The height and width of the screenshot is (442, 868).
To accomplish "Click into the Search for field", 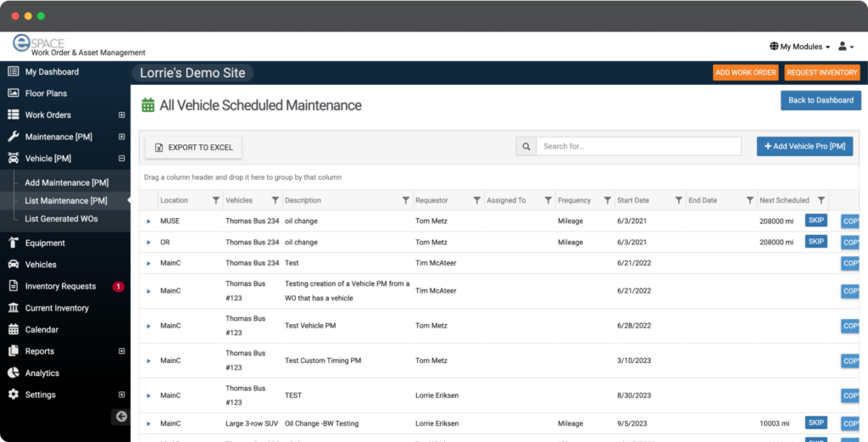I will (x=638, y=147).
